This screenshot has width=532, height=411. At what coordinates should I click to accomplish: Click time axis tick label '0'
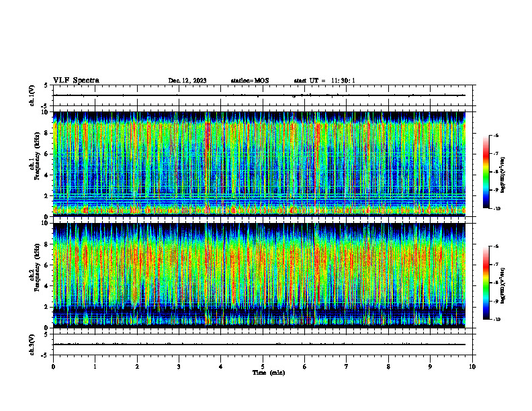coord(53,367)
